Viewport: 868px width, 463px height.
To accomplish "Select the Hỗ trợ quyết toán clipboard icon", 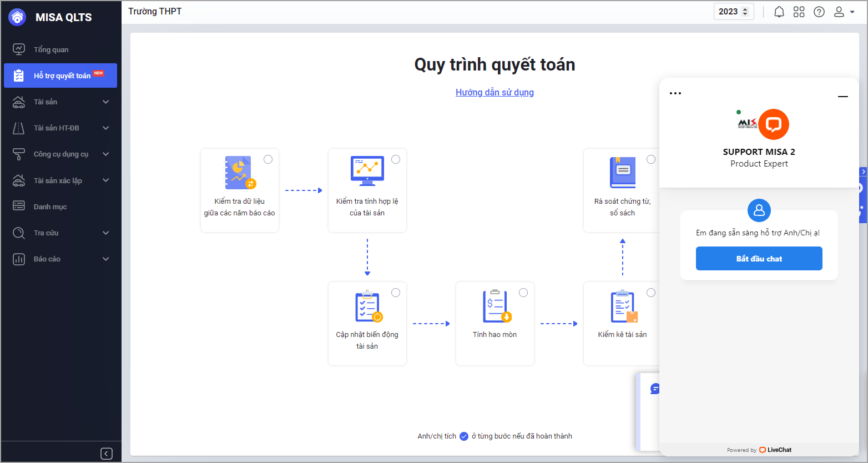I will [19, 76].
